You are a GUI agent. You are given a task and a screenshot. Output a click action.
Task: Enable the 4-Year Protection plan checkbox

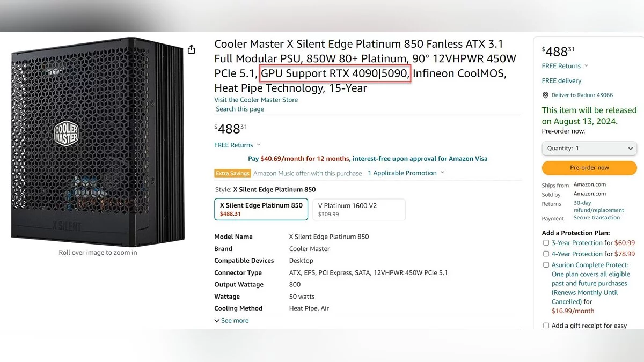[546, 254]
